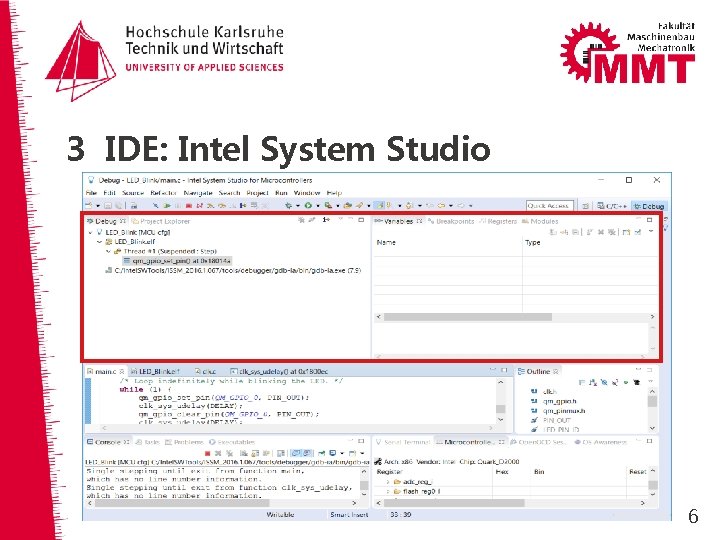Image resolution: width=720 pixels, height=540 pixels.
Task: Select the Debug perspective button
Action: click(649, 206)
